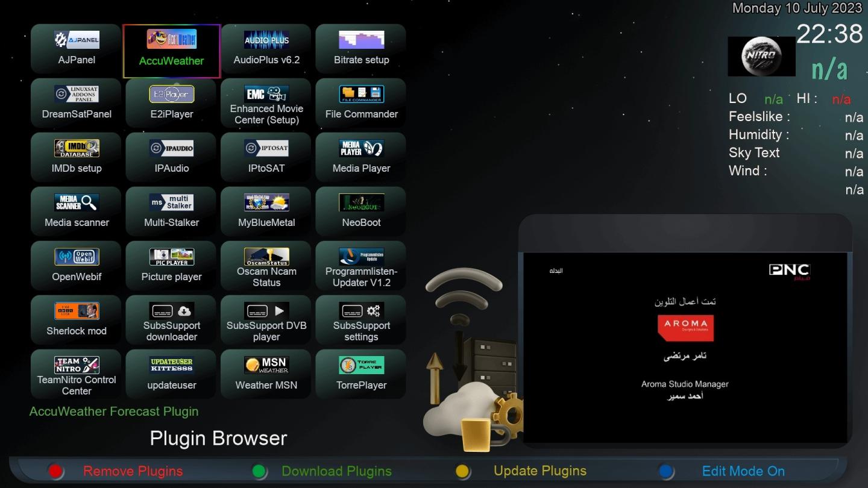Click the Wind weather label
This screenshot has height=488, width=868.
(x=748, y=171)
